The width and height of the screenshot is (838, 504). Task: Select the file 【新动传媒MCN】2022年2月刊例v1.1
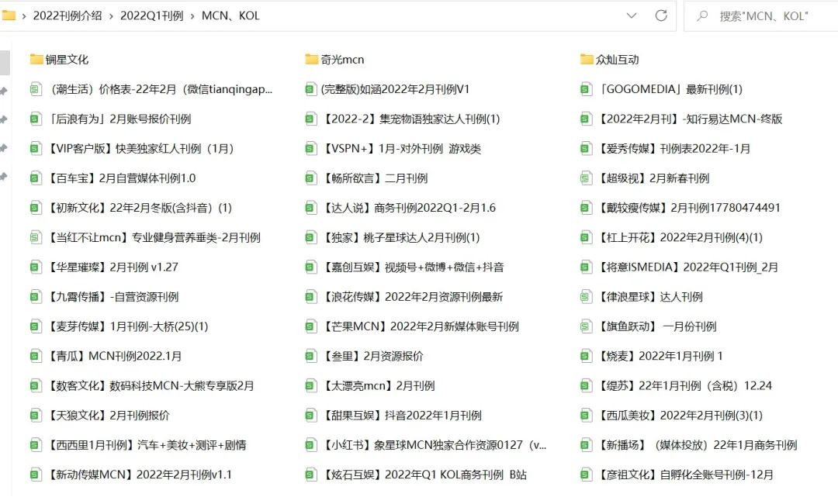[x=131, y=475]
